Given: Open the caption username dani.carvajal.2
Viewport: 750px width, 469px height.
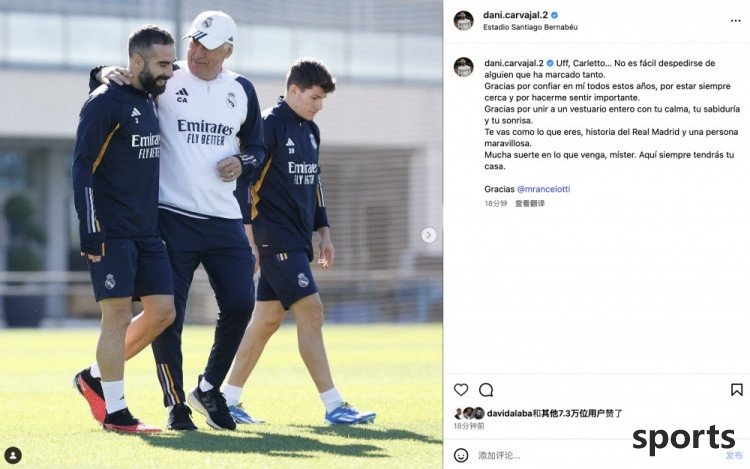Looking at the screenshot, I should pyautogui.click(x=514, y=63).
